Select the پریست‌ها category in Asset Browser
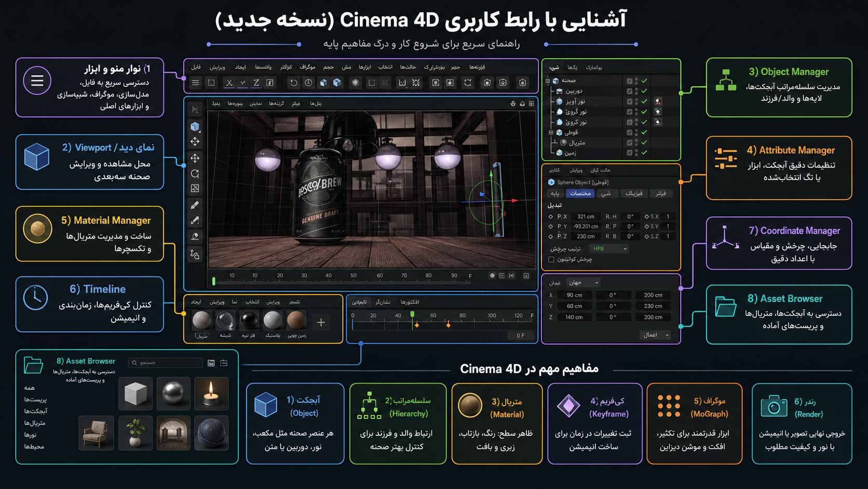 35,400
